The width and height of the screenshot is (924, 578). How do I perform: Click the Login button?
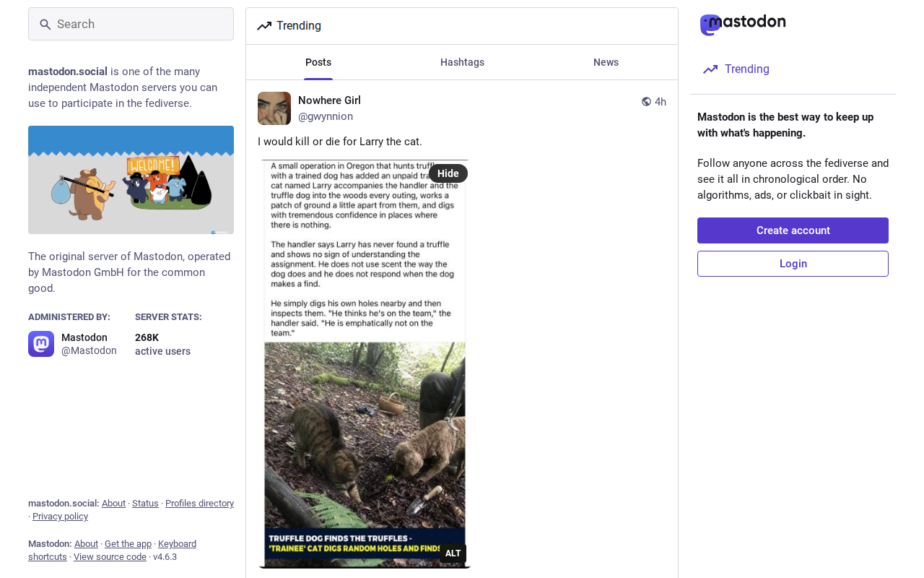[x=793, y=264]
